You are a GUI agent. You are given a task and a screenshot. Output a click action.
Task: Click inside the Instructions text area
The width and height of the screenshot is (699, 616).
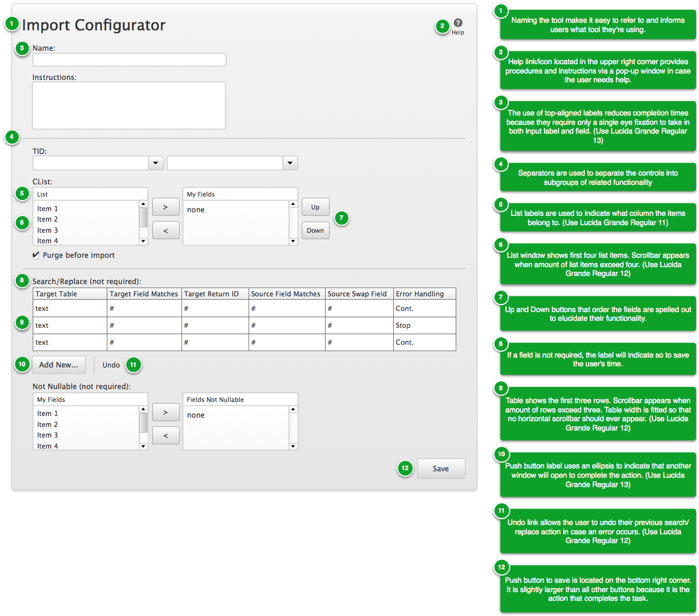(129, 105)
